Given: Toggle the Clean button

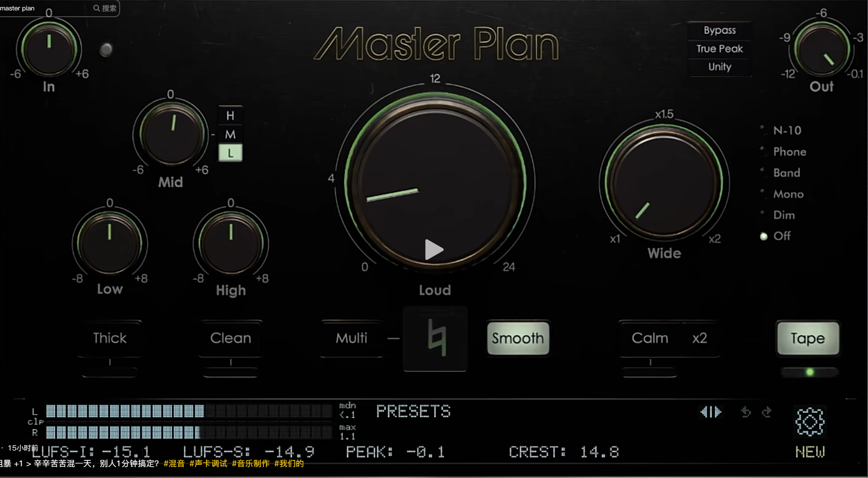Looking at the screenshot, I should [231, 338].
